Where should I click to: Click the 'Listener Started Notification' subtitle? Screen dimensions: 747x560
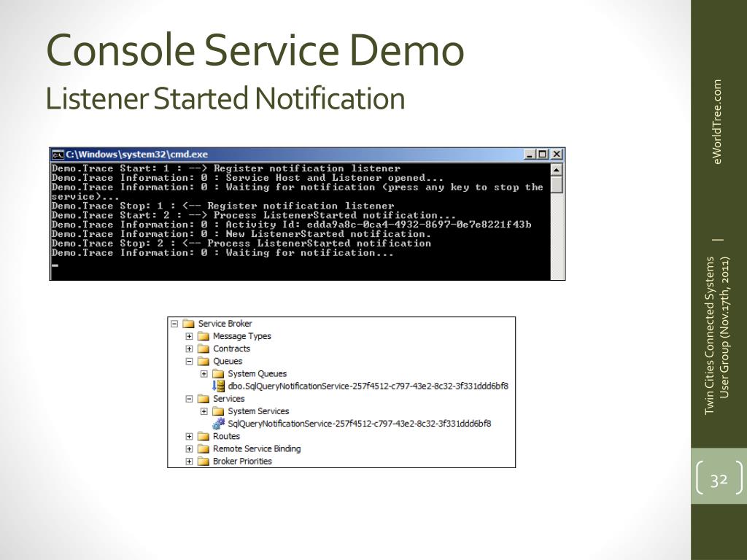pos(225,98)
